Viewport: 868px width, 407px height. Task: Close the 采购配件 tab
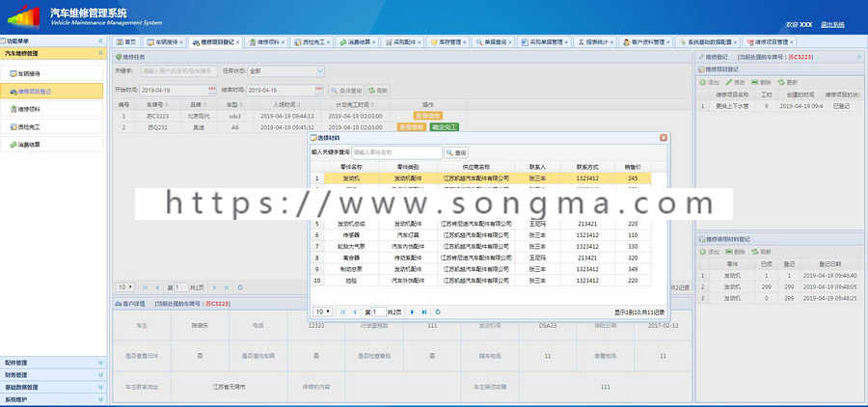coord(420,42)
